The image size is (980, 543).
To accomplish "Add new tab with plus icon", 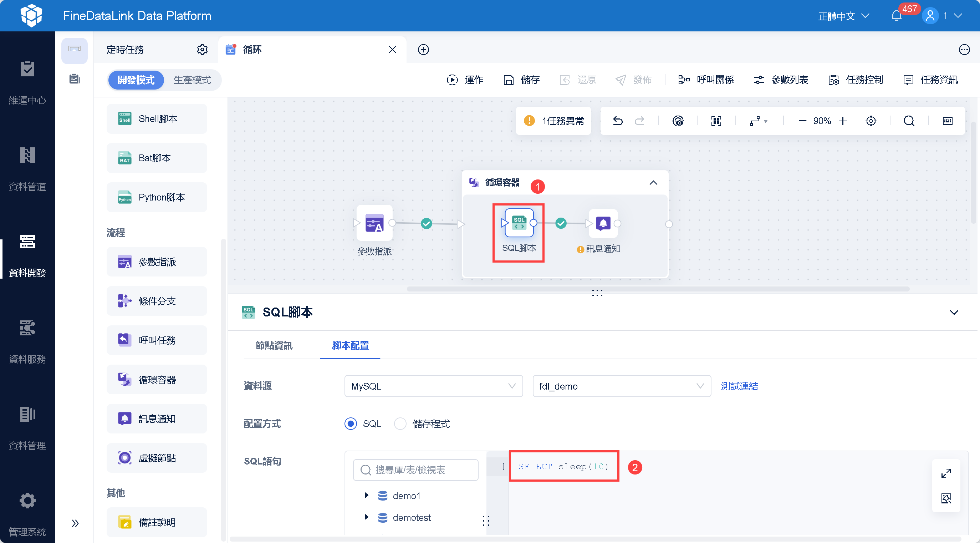I will click(x=423, y=50).
